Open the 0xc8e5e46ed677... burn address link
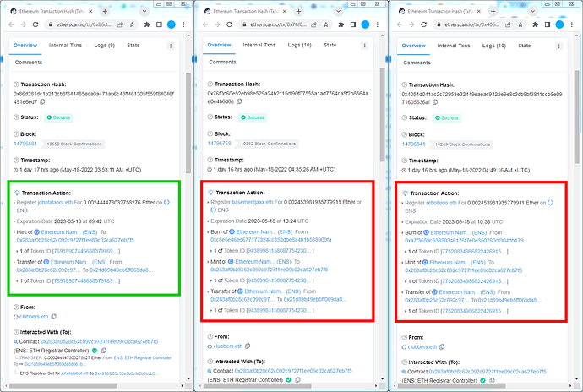Viewport: 583px width, 392px height. [x=271, y=240]
